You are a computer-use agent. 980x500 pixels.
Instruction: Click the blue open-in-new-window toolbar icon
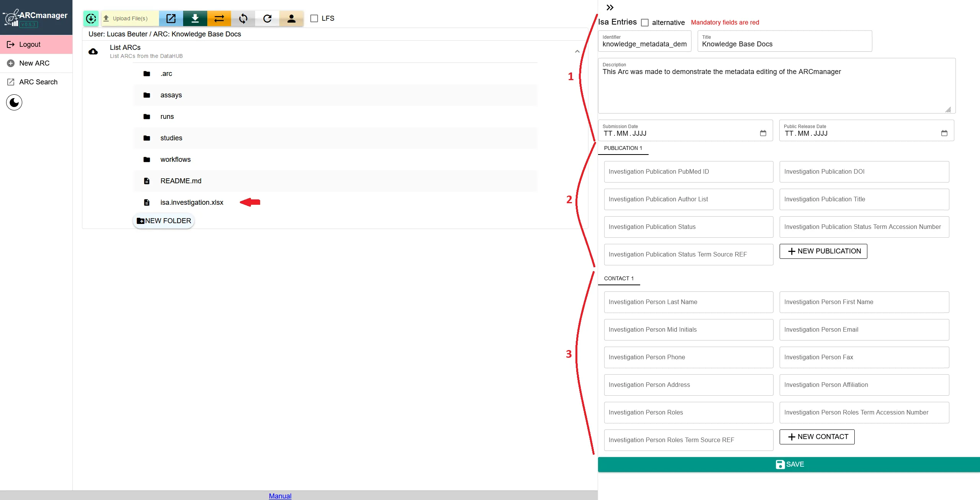171,18
